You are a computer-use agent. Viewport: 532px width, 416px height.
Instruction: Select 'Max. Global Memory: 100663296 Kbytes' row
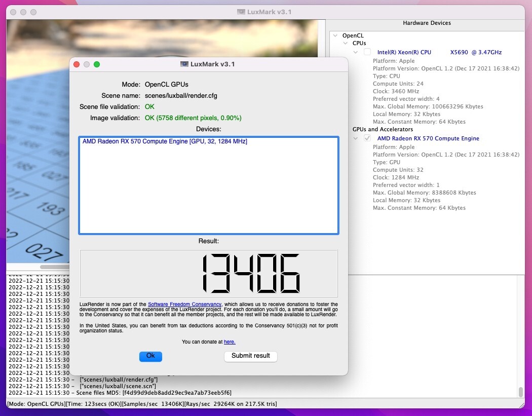[x=428, y=106]
